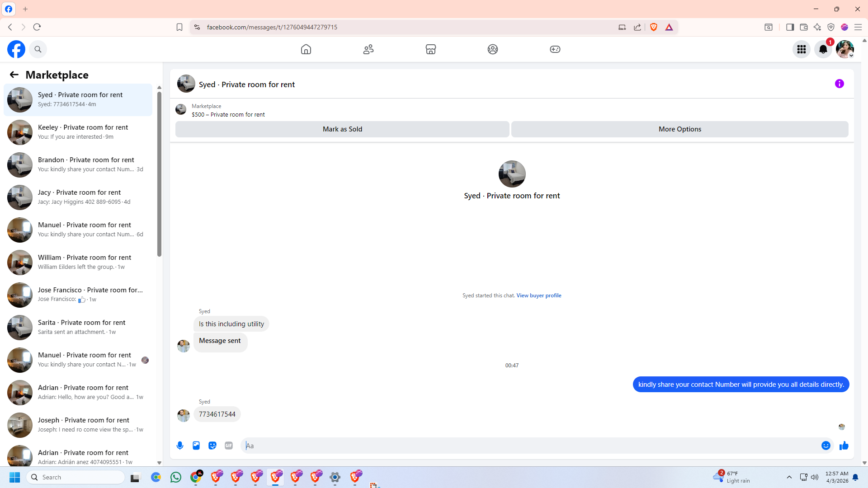Image resolution: width=868 pixels, height=488 pixels.
Task: Click Syed's 7734617544 message bubble
Action: tap(217, 414)
